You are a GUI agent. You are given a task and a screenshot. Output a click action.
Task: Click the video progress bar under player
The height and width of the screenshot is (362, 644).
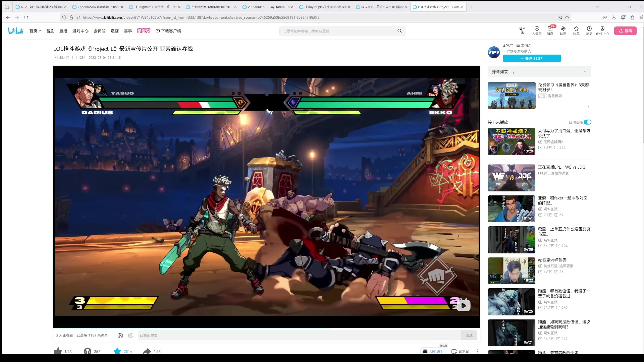click(267, 328)
